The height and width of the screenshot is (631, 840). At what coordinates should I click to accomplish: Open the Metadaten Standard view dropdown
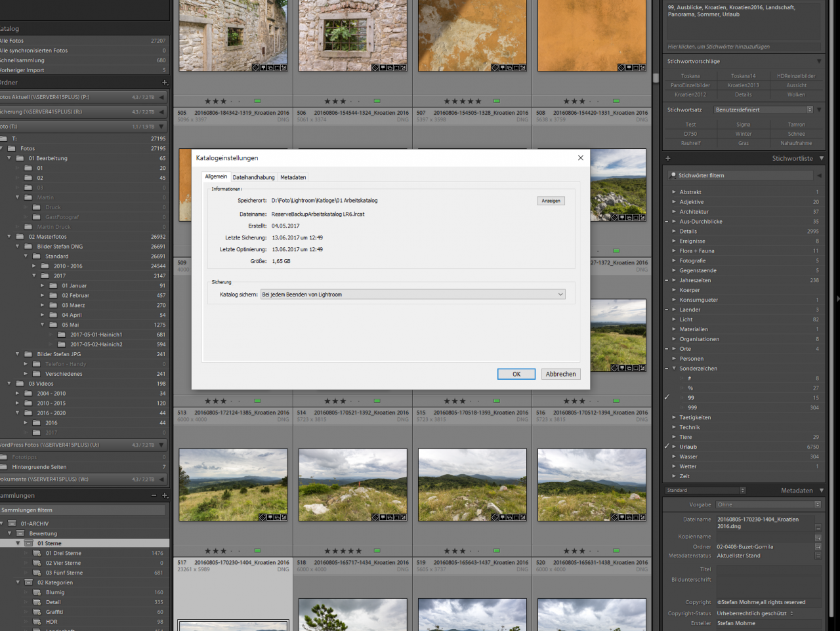tap(706, 490)
